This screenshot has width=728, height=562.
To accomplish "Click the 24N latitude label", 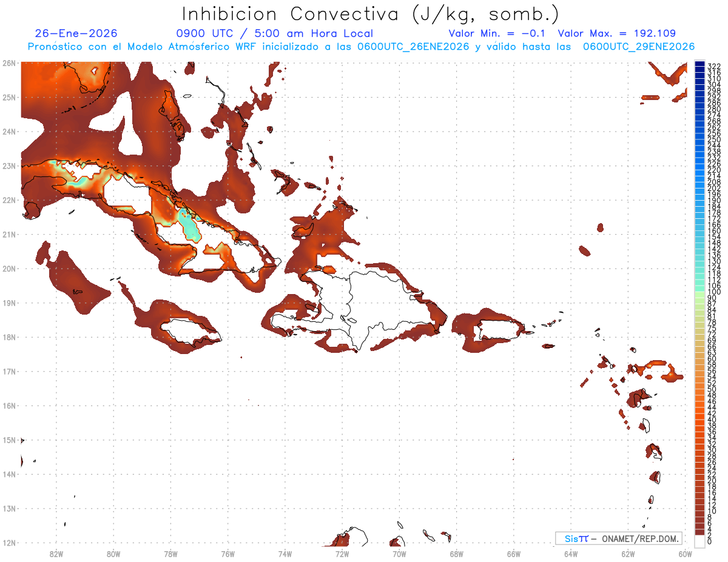I will 8,132.
